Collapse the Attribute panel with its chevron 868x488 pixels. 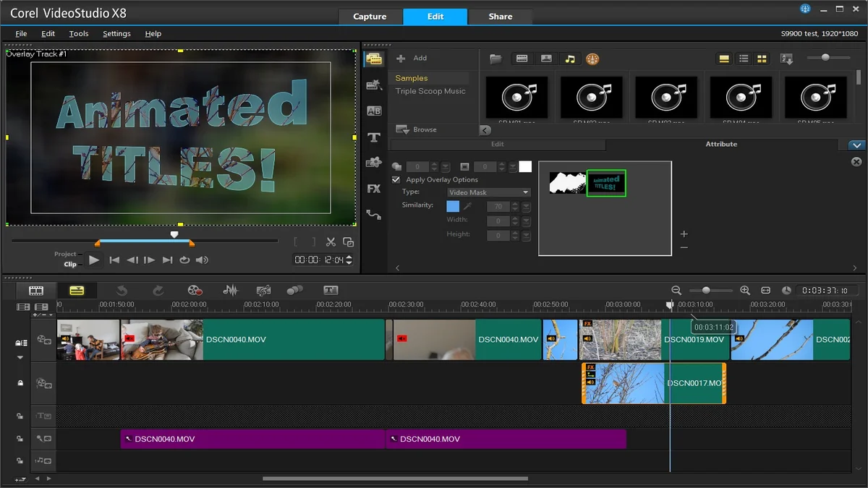(854, 145)
